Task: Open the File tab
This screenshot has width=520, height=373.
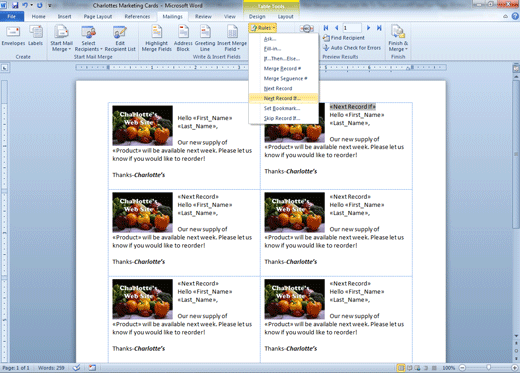Action: [12, 16]
